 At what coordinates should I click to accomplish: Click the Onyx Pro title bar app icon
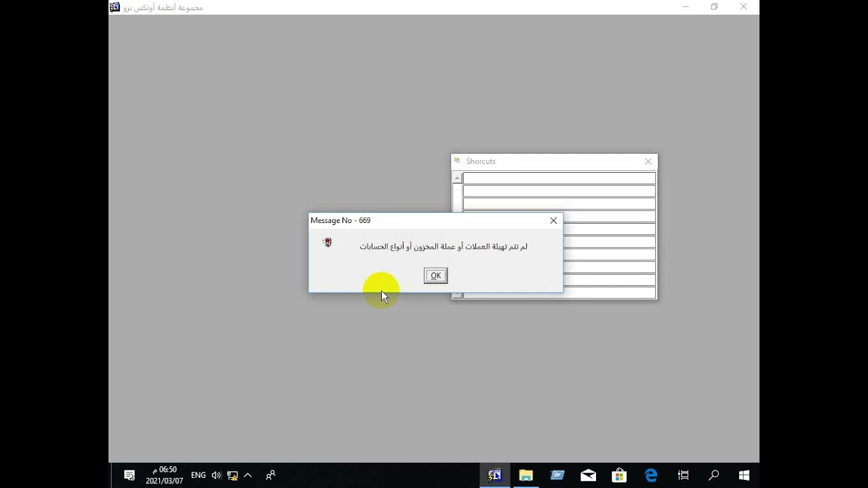(115, 7)
